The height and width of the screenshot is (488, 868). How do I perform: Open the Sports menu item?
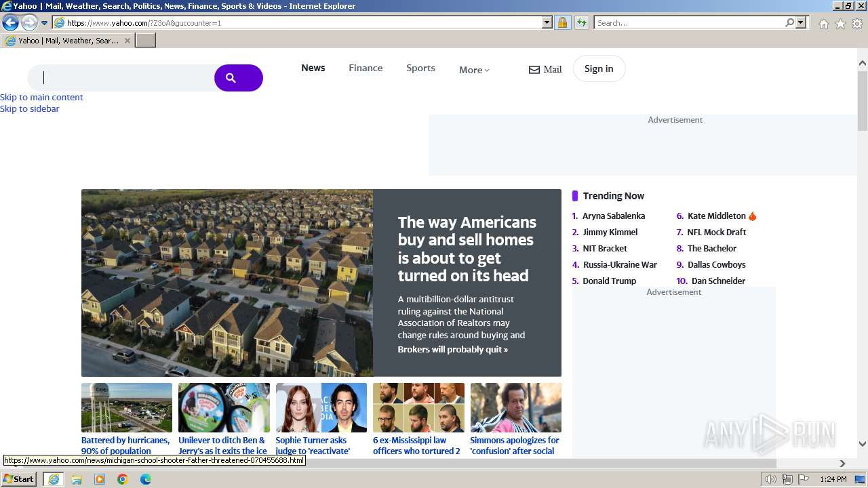pos(420,68)
